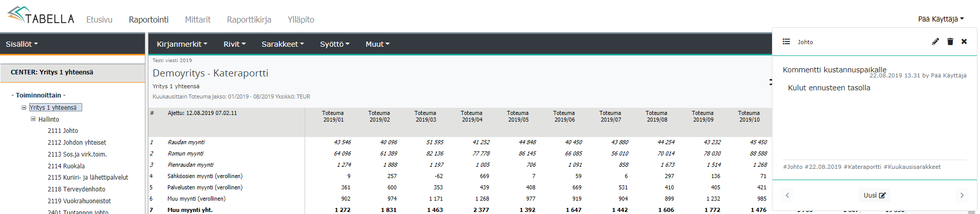Open the comment list icon beside Johto
980x214 pixels.
[x=786, y=42]
